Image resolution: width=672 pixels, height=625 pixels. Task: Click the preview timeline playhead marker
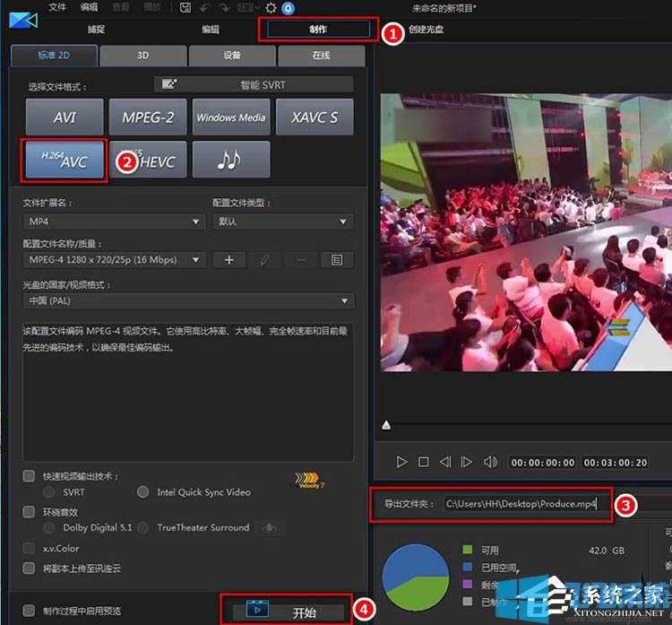click(x=386, y=425)
